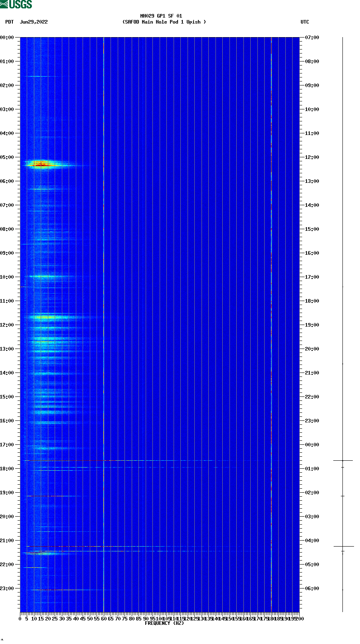This screenshot has height=644, width=360.
Task: Click the USGS logo
Action: (x=16, y=4)
